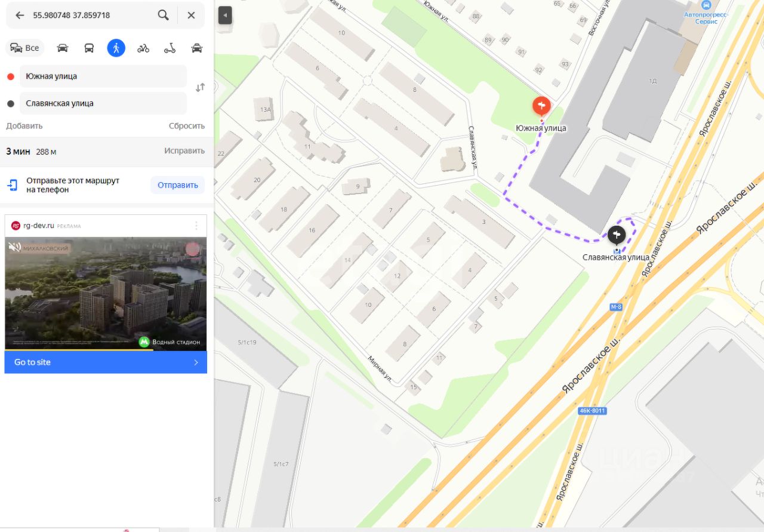Viewport: 764px width, 532px height.
Task: Select the scooter route mode icon
Action: [170, 48]
